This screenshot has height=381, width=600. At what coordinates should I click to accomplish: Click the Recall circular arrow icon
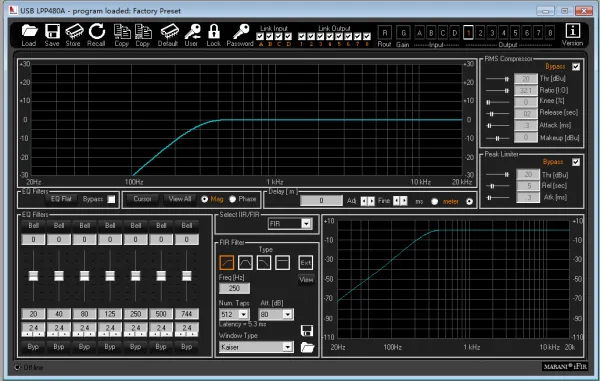[x=97, y=31]
